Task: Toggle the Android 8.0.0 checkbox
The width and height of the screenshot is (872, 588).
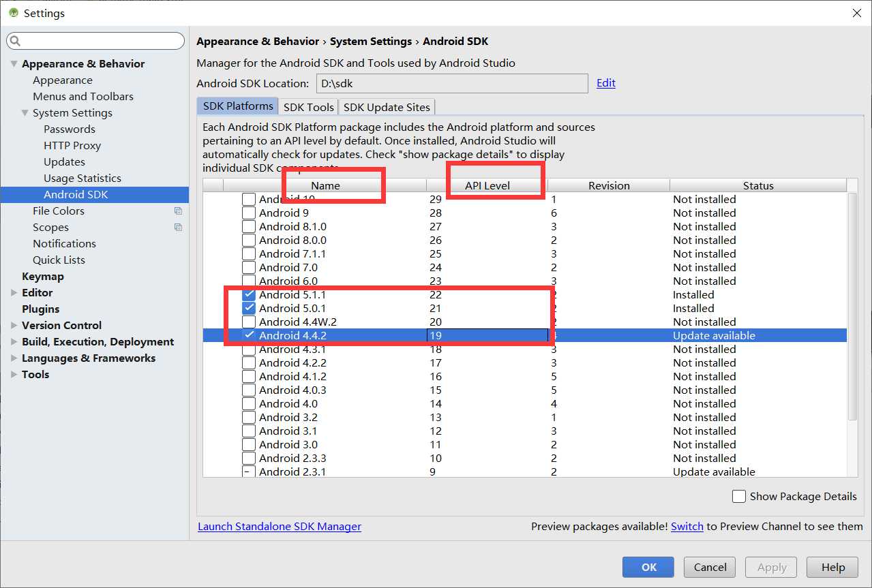Action: [249, 241]
